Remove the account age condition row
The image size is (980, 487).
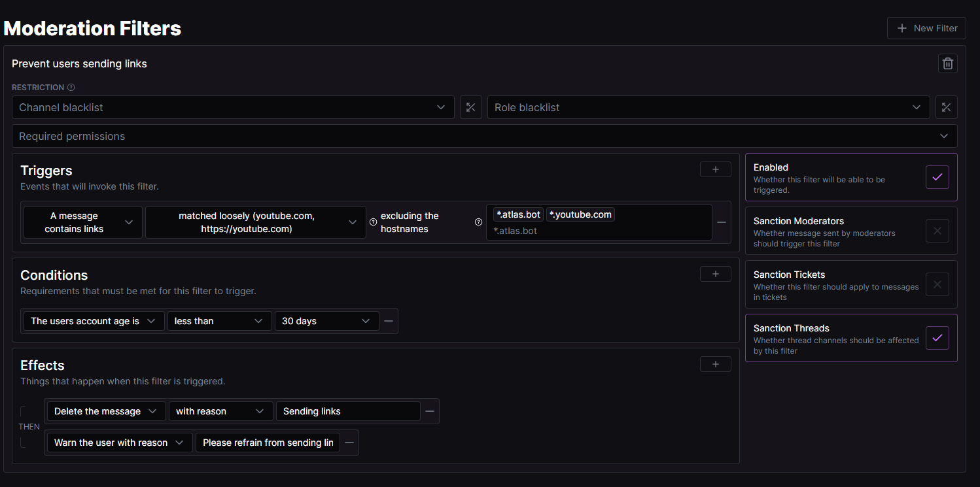(x=389, y=321)
